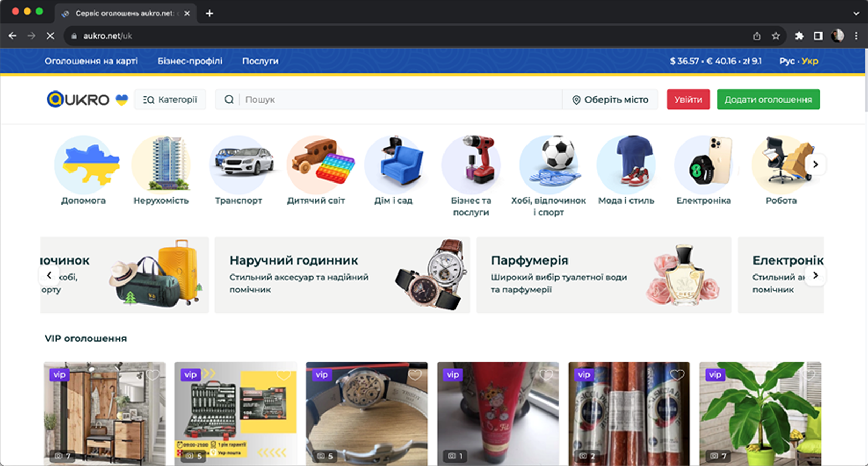
Task: Open the Допомога Ukraine map icon
Action: 84,164
